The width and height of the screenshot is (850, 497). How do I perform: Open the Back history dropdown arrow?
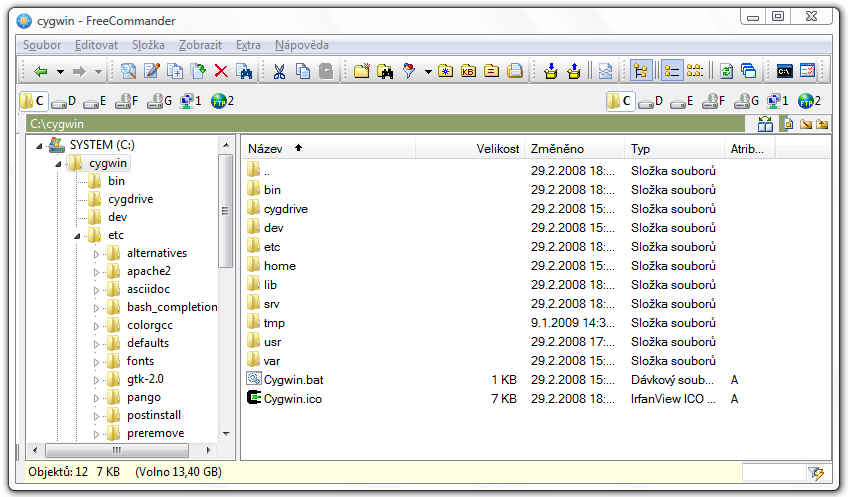coord(60,72)
